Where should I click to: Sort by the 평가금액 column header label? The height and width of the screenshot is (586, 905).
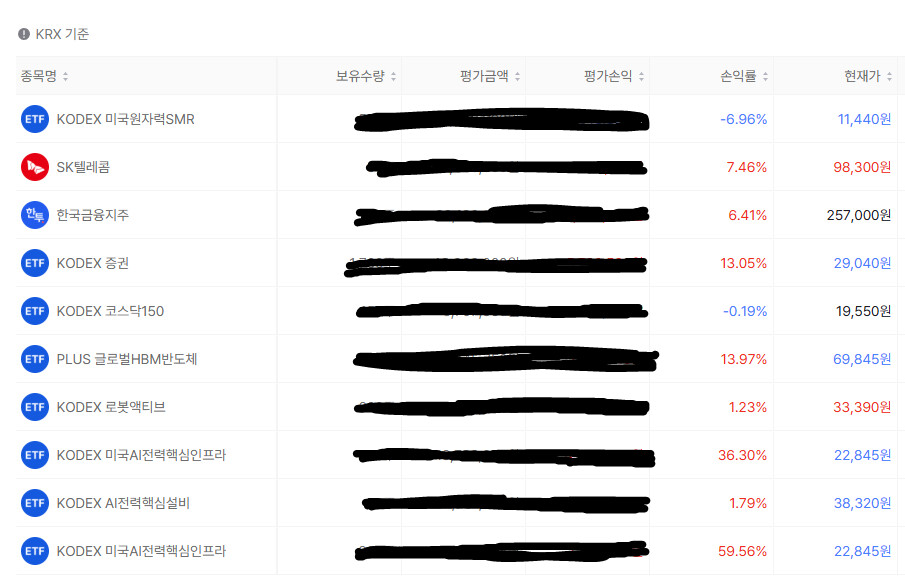[x=484, y=76]
